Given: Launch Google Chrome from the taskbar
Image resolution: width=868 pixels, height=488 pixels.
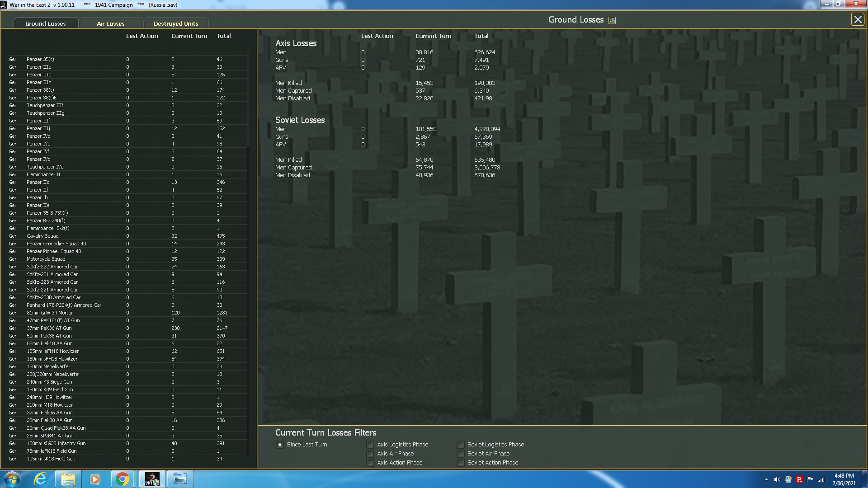Looking at the screenshot, I should [122, 479].
